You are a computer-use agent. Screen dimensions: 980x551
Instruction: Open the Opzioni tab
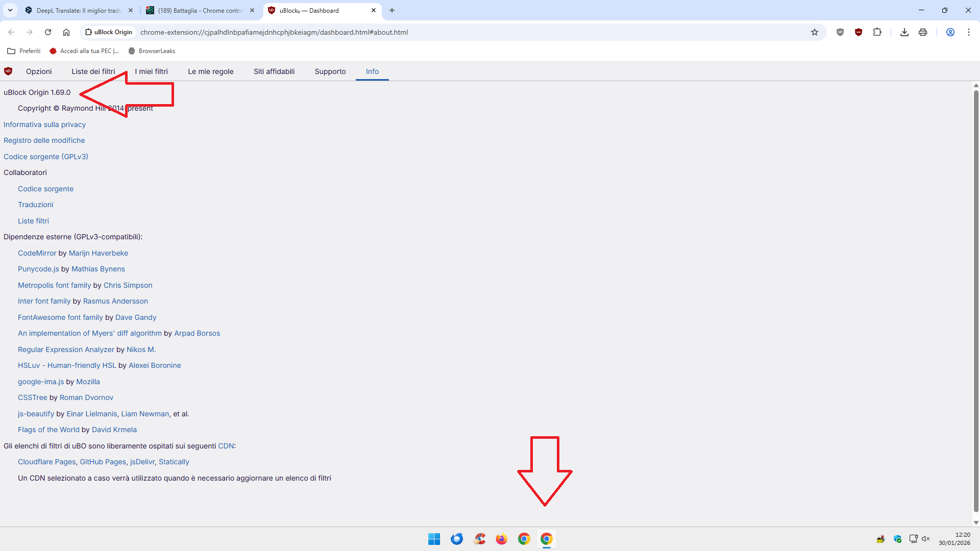pos(39,71)
